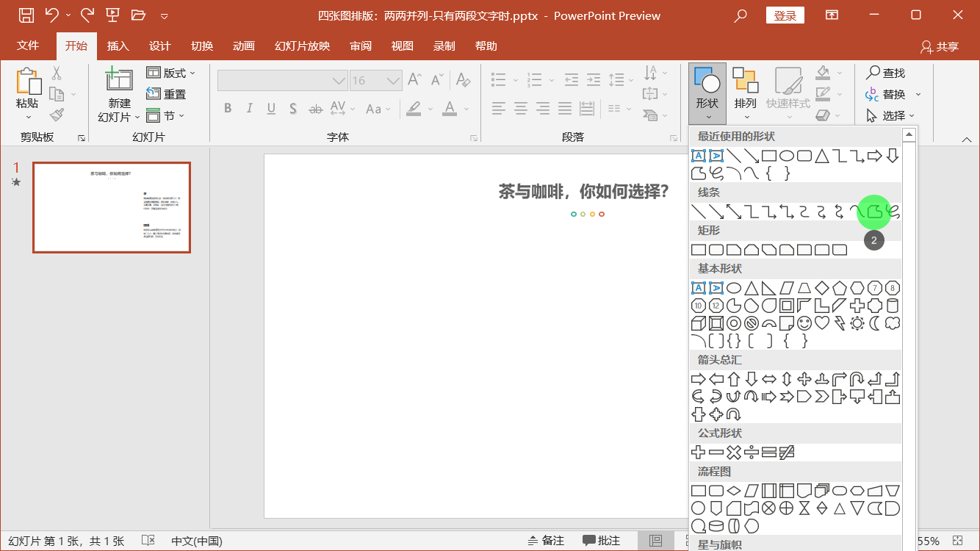Select the Cloud shape
The width and height of the screenshot is (980, 551).
pos(893,323)
